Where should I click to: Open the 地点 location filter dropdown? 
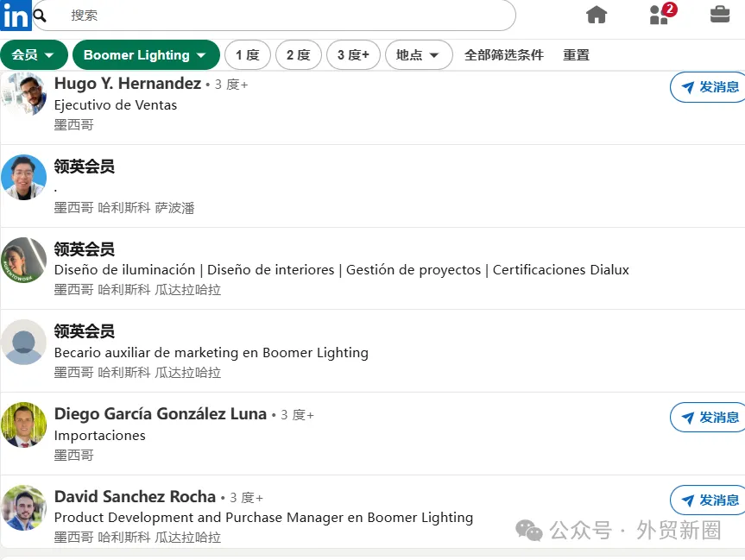[x=418, y=55]
